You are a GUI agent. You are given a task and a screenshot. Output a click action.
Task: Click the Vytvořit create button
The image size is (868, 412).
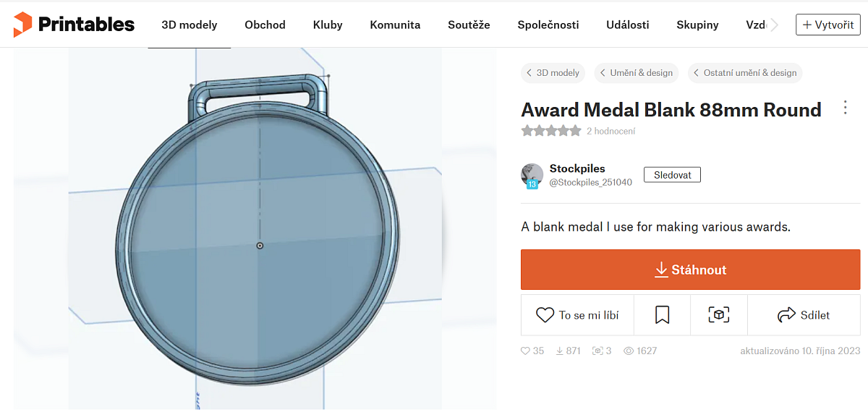tap(827, 25)
